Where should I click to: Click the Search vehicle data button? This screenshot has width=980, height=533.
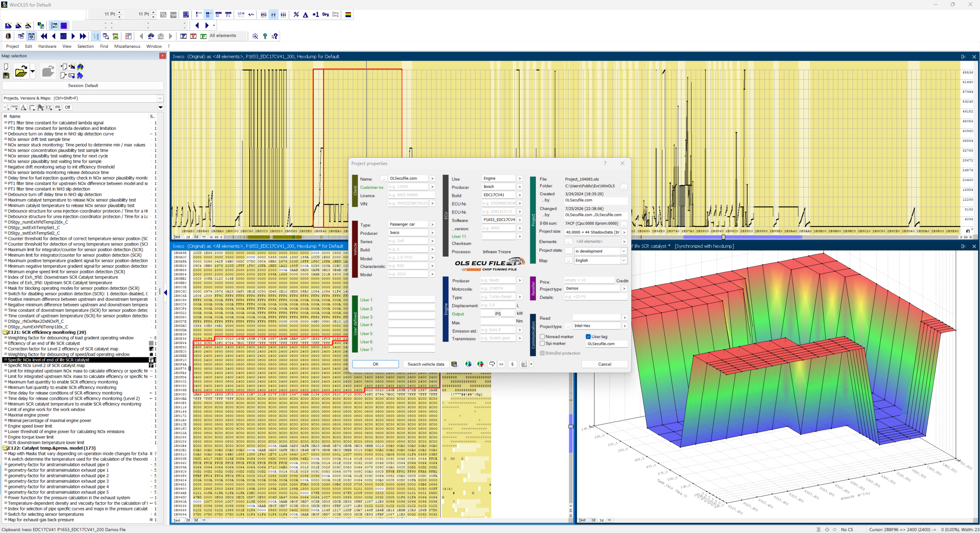426,364
